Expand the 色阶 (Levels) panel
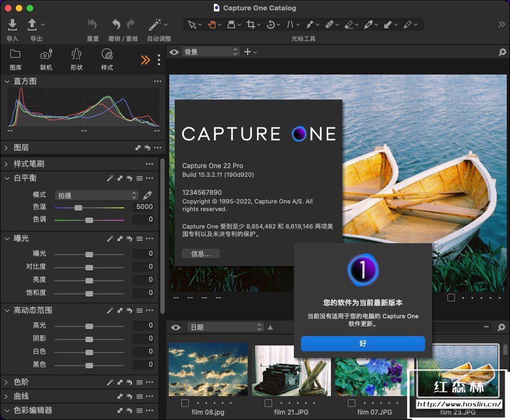 click(7, 382)
